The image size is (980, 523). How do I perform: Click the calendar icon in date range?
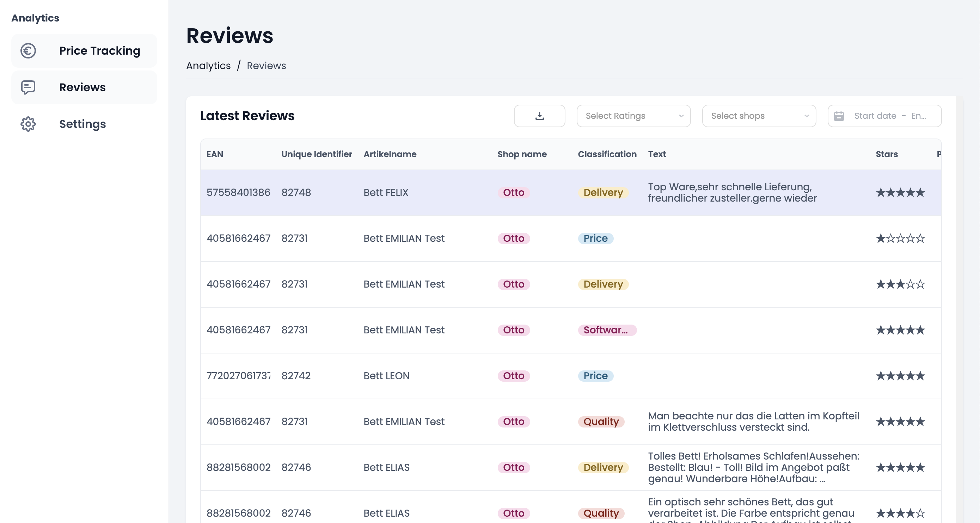tap(839, 116)
